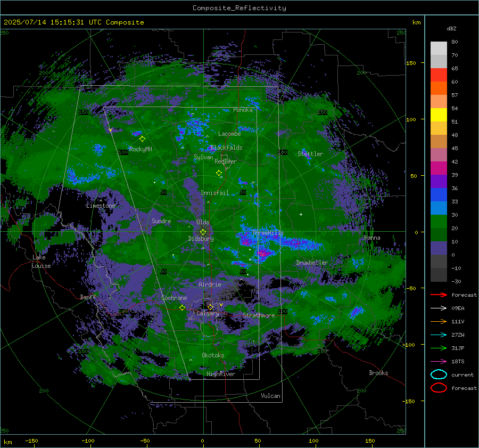
Task: Click the 18TS legend label text
Action: coord(458,362)
